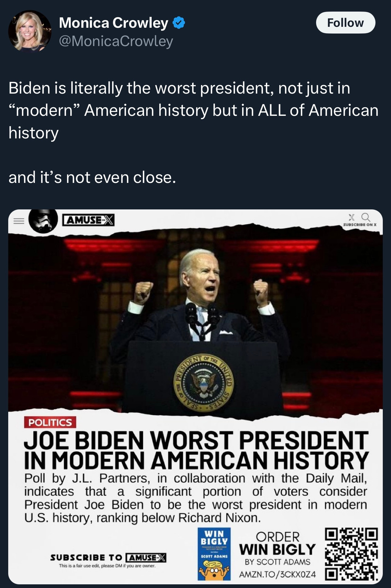Click the blue verified badge
This screenshot has height=588, width=391.
tap(179, 23)
